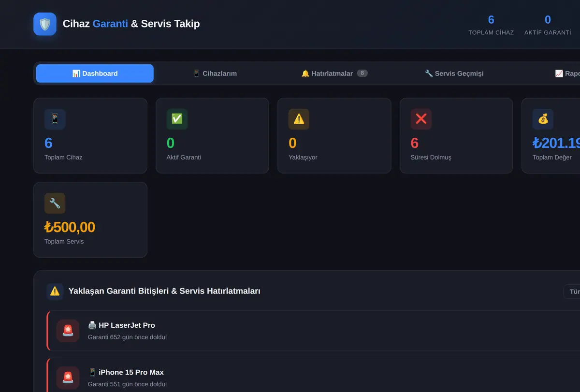Click the Cihaz Garanti & Servis Takip title
580x392 pixels.
pos(131,24)
